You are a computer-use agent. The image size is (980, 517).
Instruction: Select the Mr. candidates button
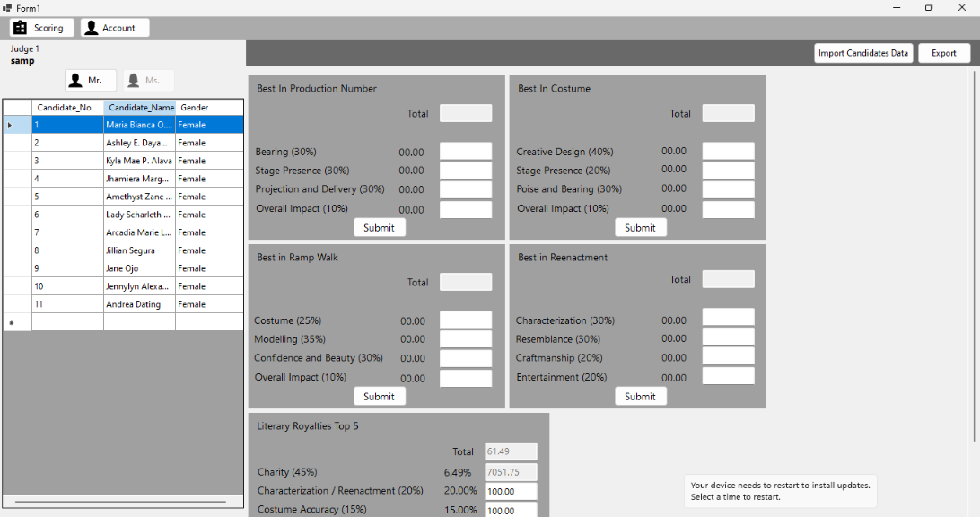pos(91,81)
